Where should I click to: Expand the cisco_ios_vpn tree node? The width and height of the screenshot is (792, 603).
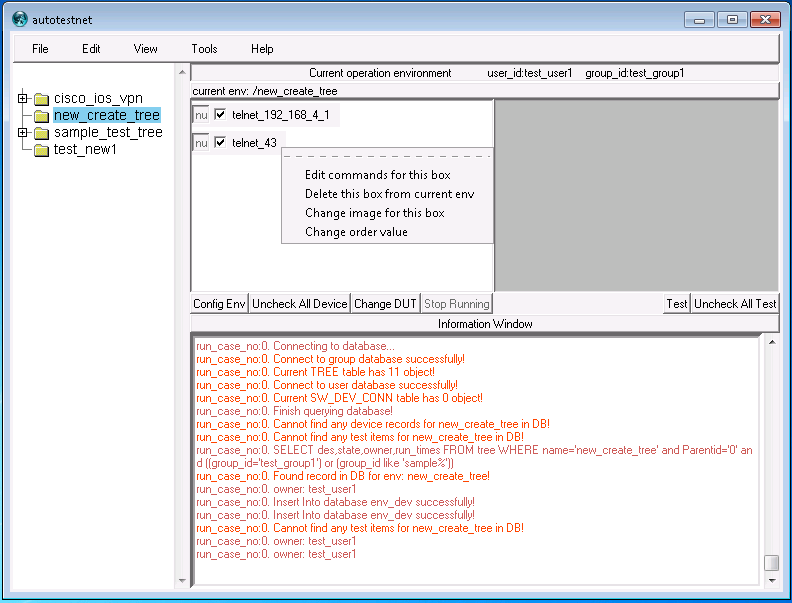[23, 99]
